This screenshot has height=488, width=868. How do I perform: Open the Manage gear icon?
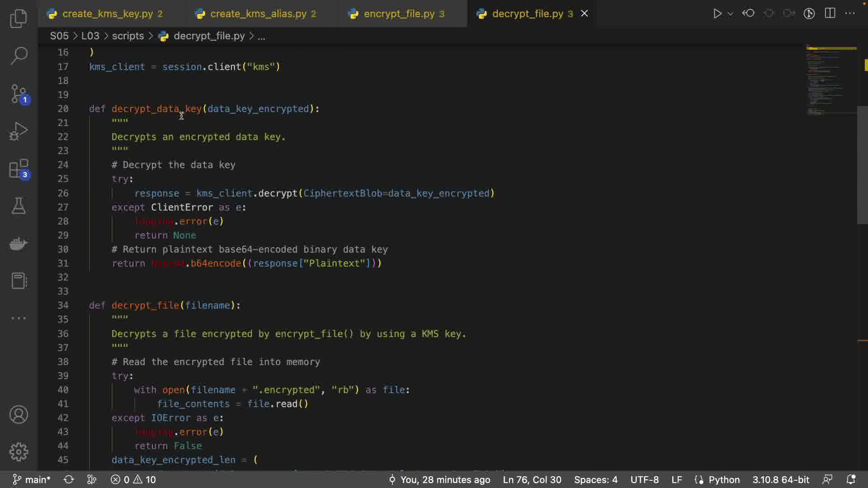tap(19, 451)
